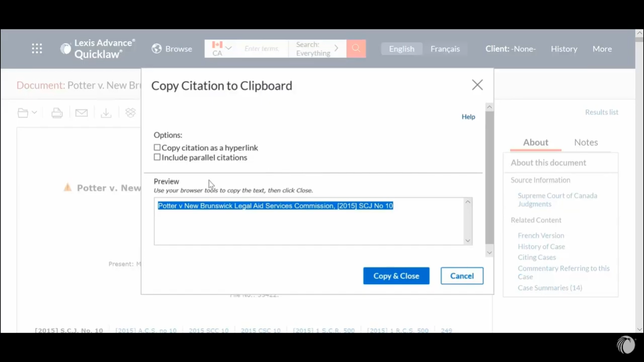The height and width of the screenshot is (362, 644).
Task: Click the About this document heading
Action: tap(548, 162)
